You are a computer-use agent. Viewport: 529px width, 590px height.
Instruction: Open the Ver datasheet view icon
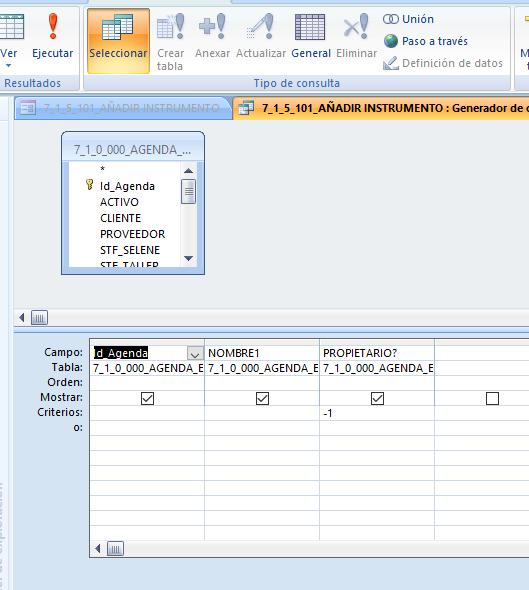(11, 26)
